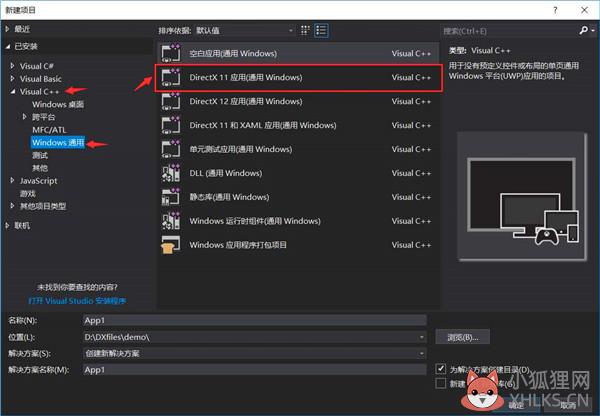
Task: Select 静态库(通用 Windows) template name
Action: coord(229,197)
